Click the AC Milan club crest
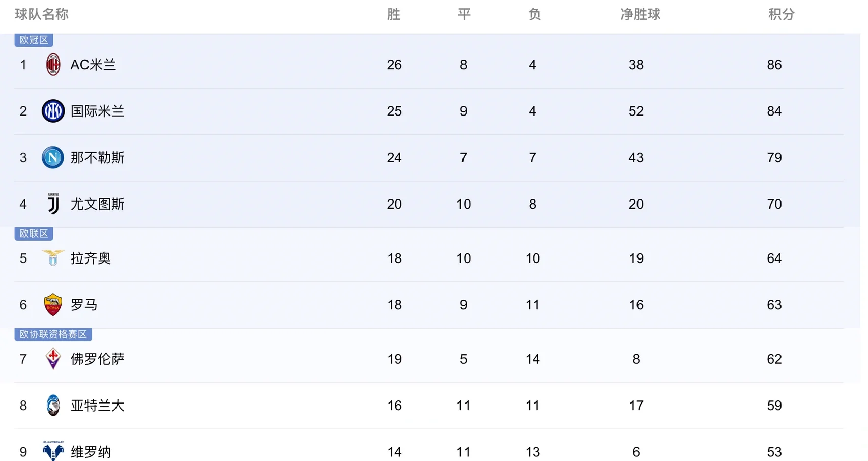 (53, 65)
